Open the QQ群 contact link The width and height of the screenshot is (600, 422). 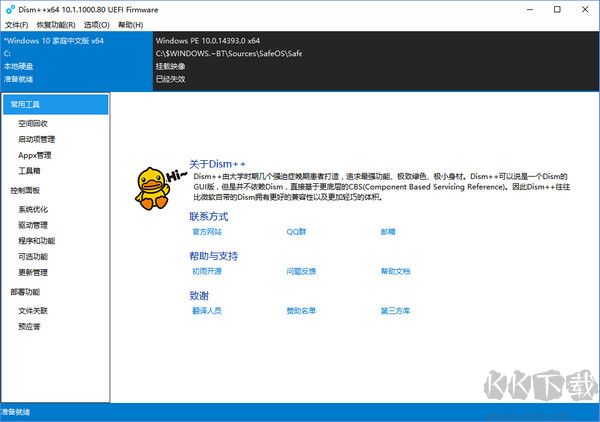[296, 231]
